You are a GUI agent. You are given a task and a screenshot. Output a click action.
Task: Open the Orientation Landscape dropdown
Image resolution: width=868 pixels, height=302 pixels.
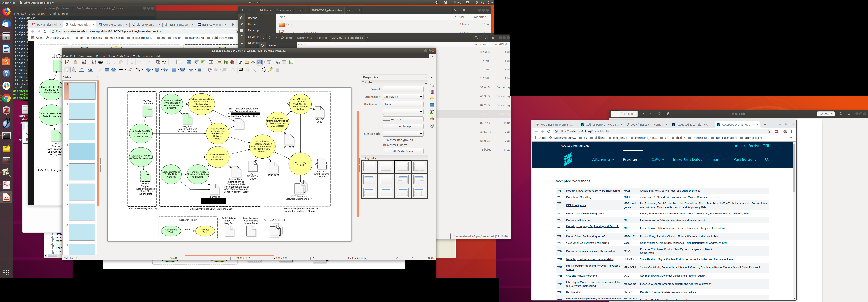pos(403,97)
